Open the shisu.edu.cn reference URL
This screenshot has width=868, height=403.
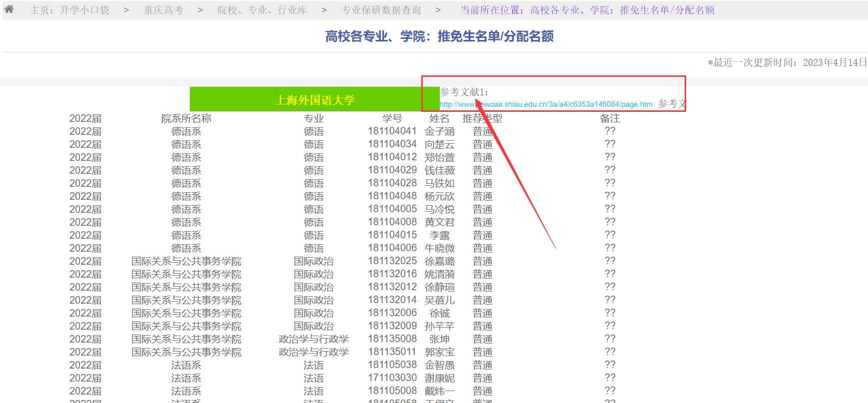point(546,104)
